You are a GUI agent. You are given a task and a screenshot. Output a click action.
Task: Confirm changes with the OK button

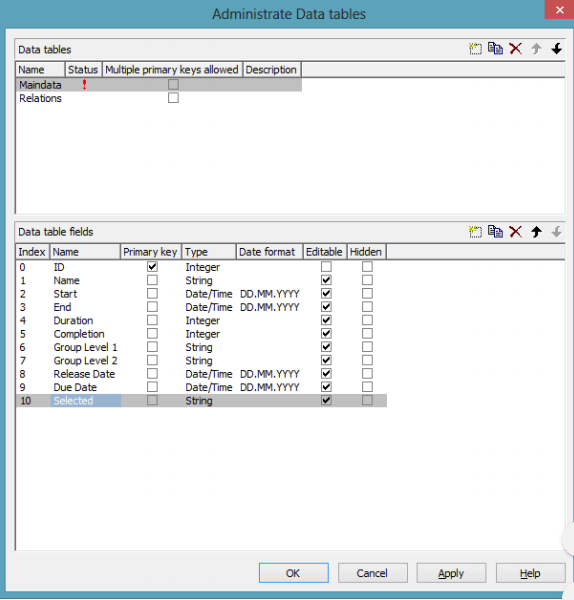(294, 573)
